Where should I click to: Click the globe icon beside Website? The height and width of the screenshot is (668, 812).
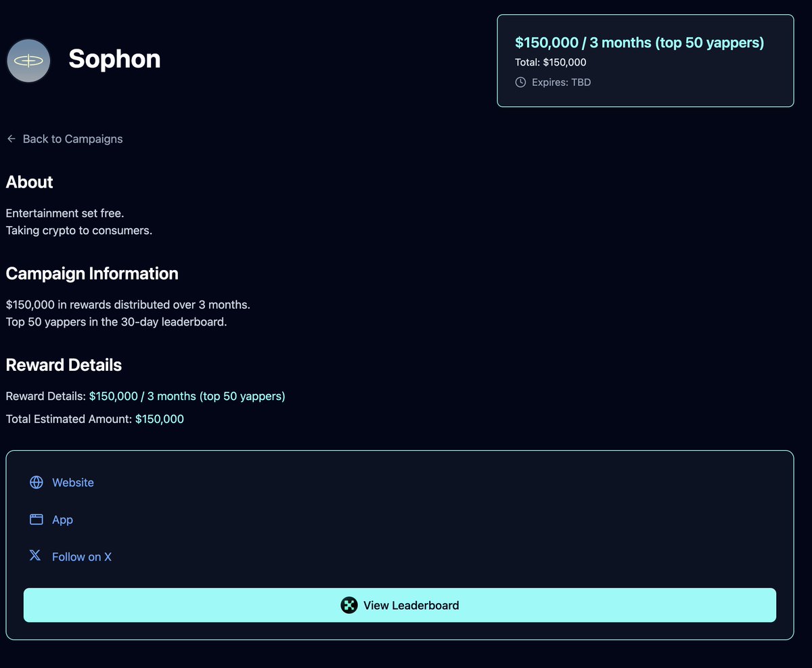37,483
